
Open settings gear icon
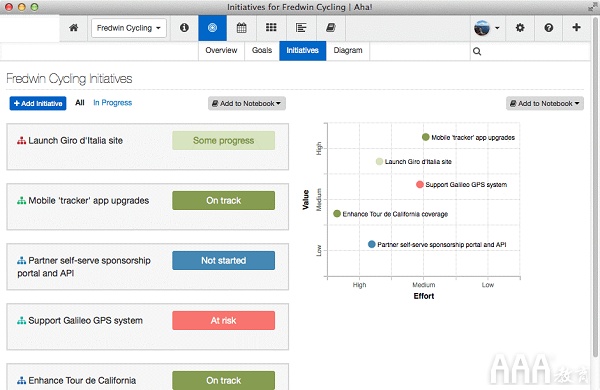point(520,28)
